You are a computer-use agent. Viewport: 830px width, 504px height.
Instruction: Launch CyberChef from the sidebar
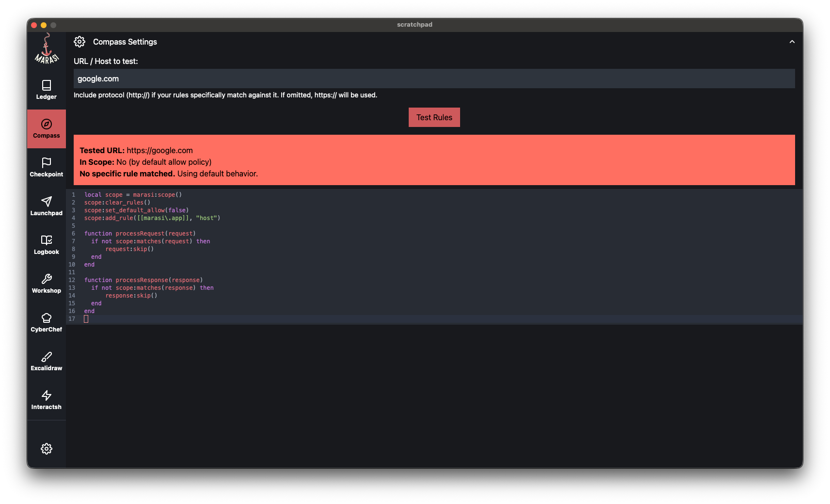click(x=47, y=323)
